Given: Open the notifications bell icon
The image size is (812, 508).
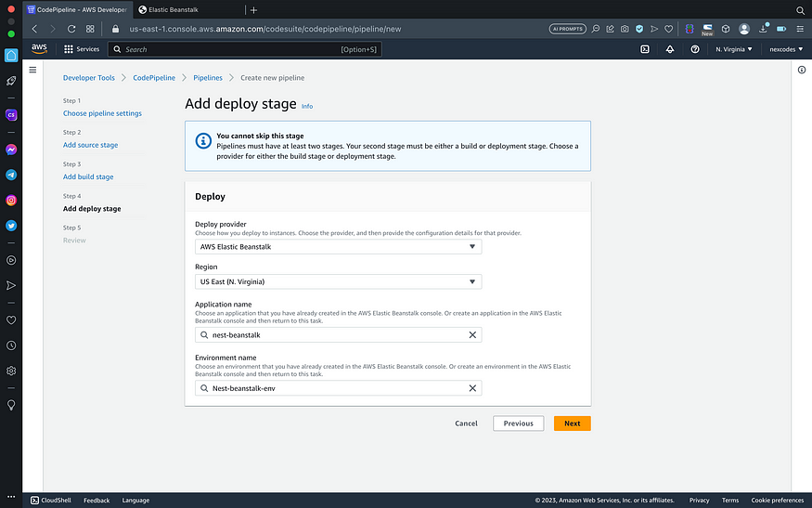Looking at the screenshot, I should tap(670, 49).
